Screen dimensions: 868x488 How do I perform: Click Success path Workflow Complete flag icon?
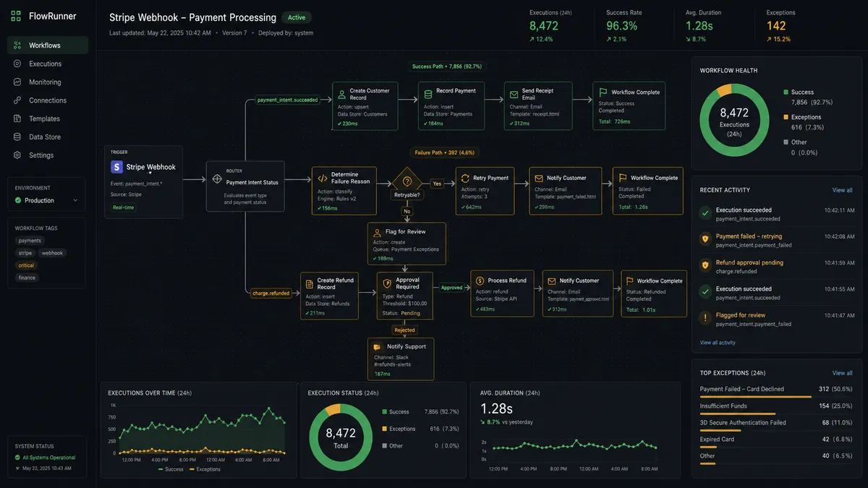click(603, 93)
